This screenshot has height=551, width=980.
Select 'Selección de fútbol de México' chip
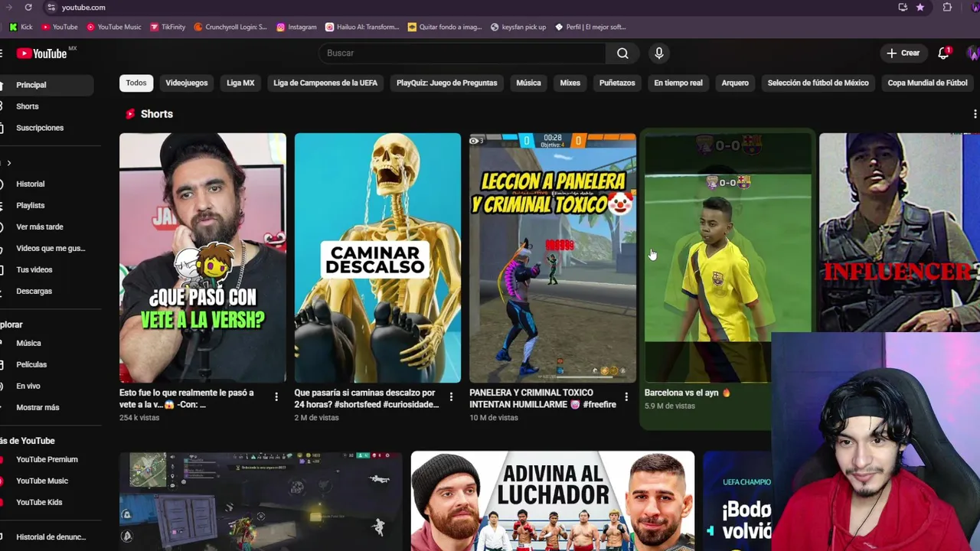click(x=818, y=83)
